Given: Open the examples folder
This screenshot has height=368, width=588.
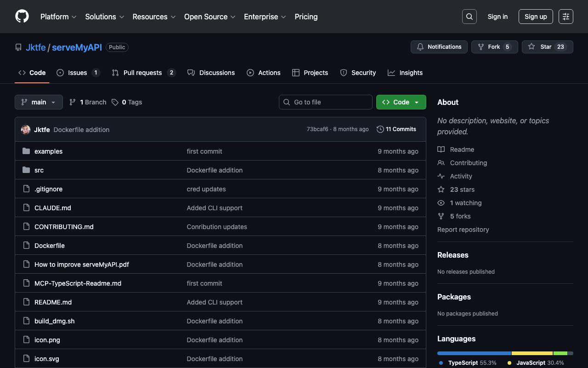Looking at the screenshot, I should 48,151.
